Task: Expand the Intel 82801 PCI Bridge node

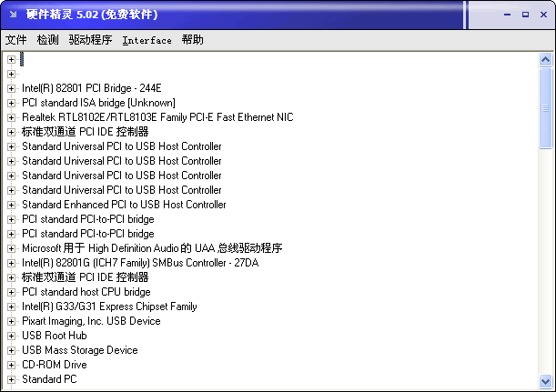Action: pos(12,88)
